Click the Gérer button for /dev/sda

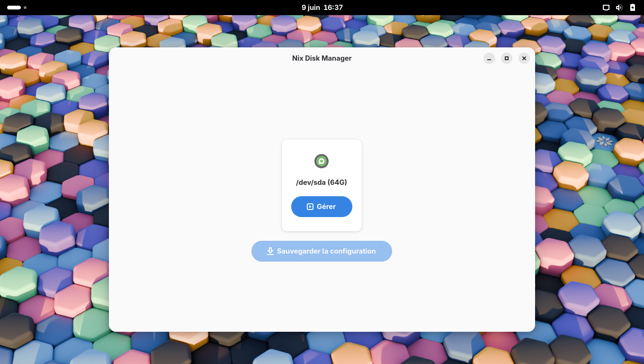point(322,207)
